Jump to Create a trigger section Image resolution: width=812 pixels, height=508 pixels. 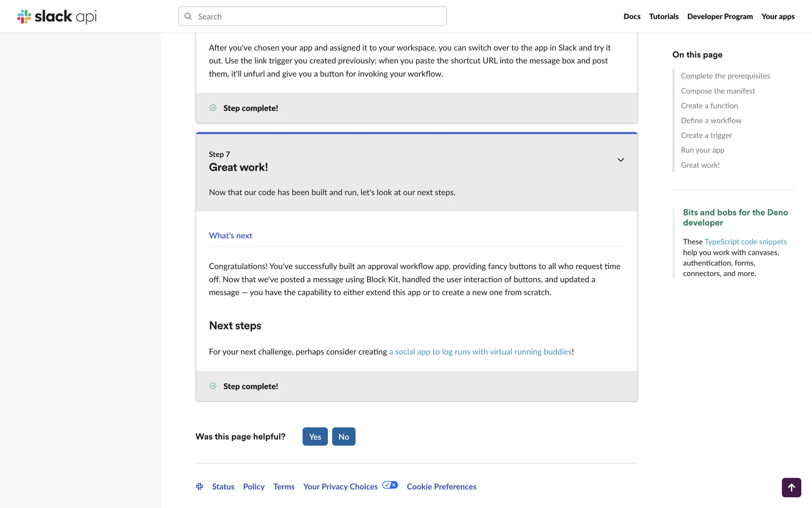pos(706,135)
